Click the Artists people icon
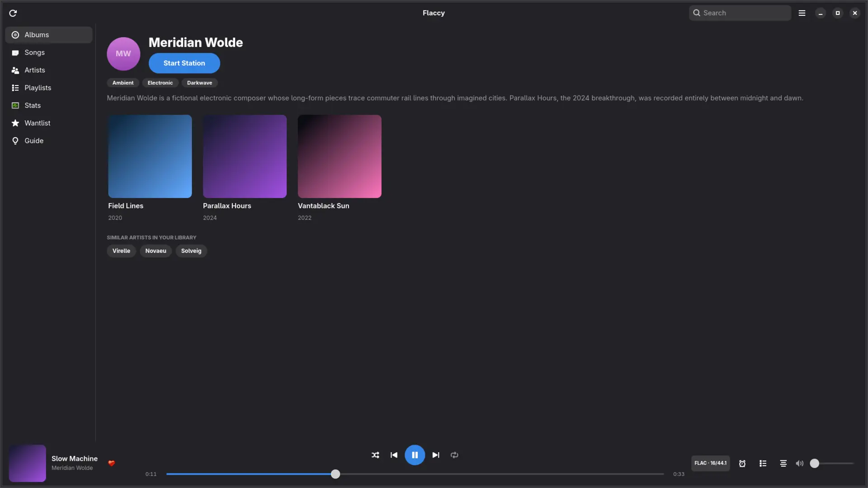This screenshot has height=488, width=868. 15,70
